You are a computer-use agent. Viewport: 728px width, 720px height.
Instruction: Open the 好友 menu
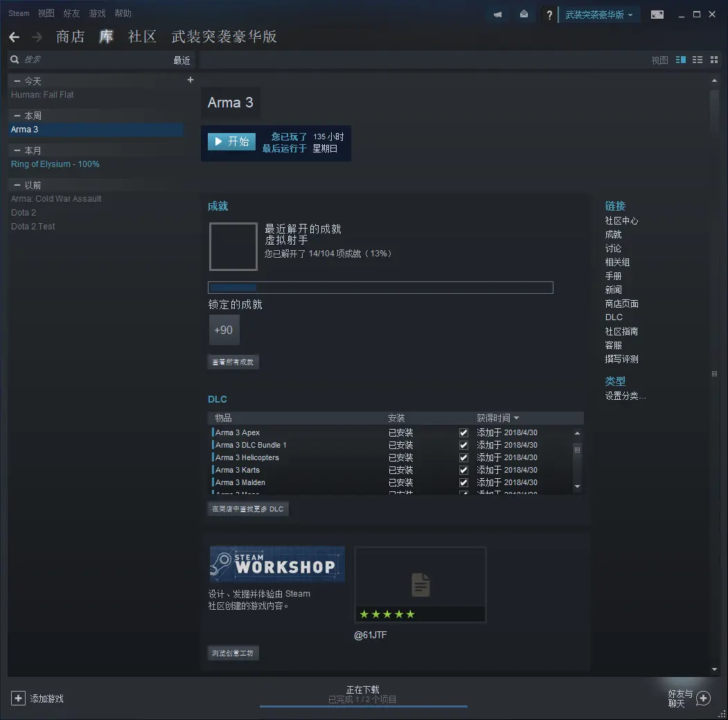pyautogui.click(x=71, y=13)
